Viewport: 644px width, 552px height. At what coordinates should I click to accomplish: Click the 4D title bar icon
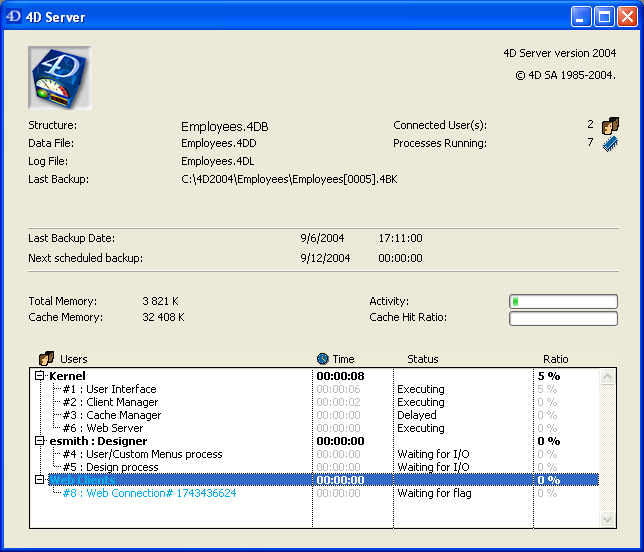14,17
